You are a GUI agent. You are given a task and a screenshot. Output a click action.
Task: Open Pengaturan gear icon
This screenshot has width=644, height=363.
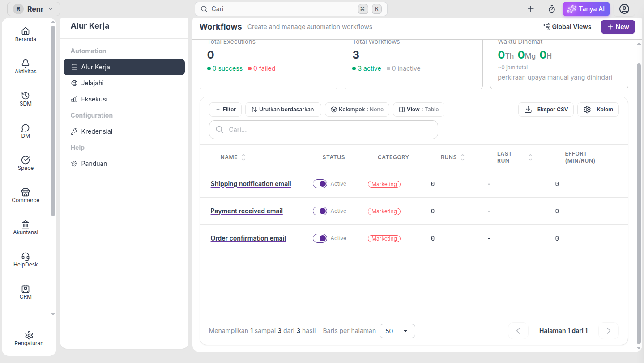click(x=29, y=335)
